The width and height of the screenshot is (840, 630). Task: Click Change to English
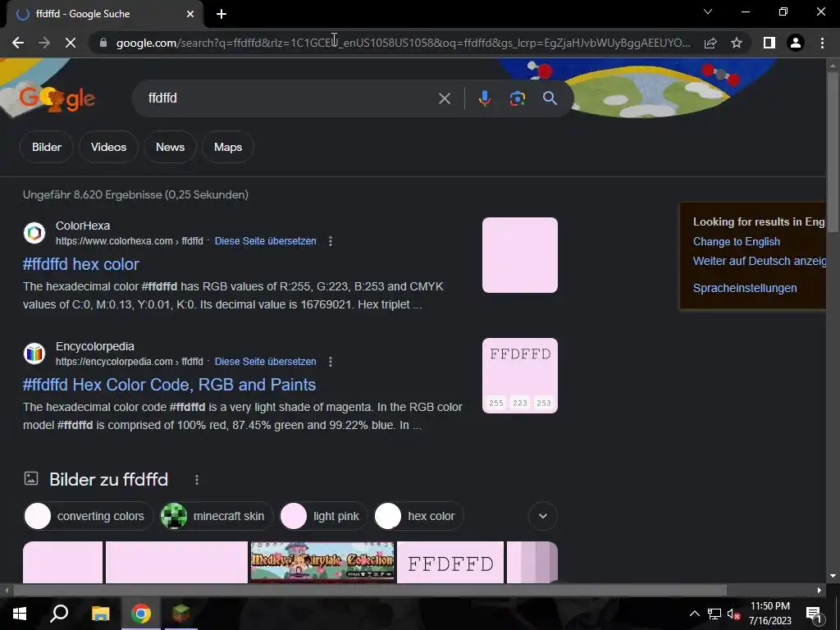point(737,242)
